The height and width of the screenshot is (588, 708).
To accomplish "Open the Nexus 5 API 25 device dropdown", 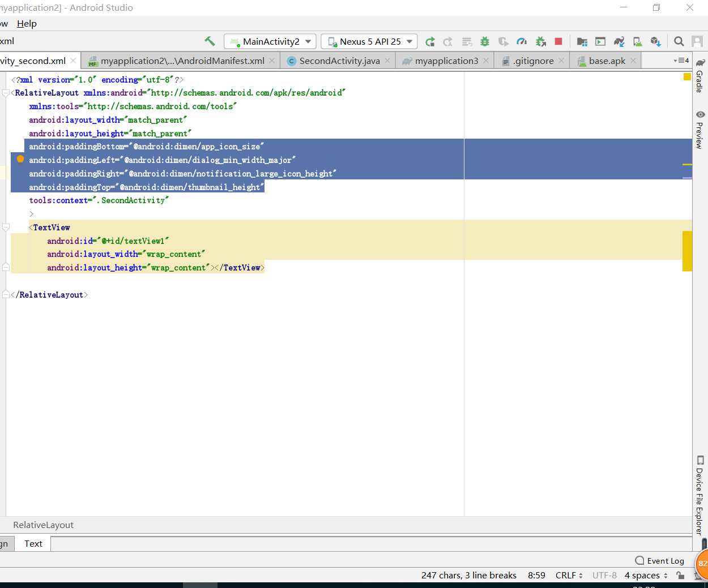I will [x=369, y=41].
